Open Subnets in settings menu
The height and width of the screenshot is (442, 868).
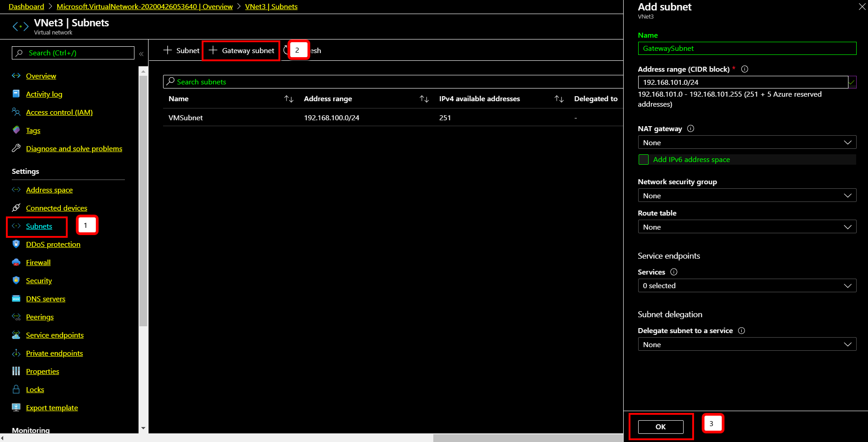click(x=39, y=226)
